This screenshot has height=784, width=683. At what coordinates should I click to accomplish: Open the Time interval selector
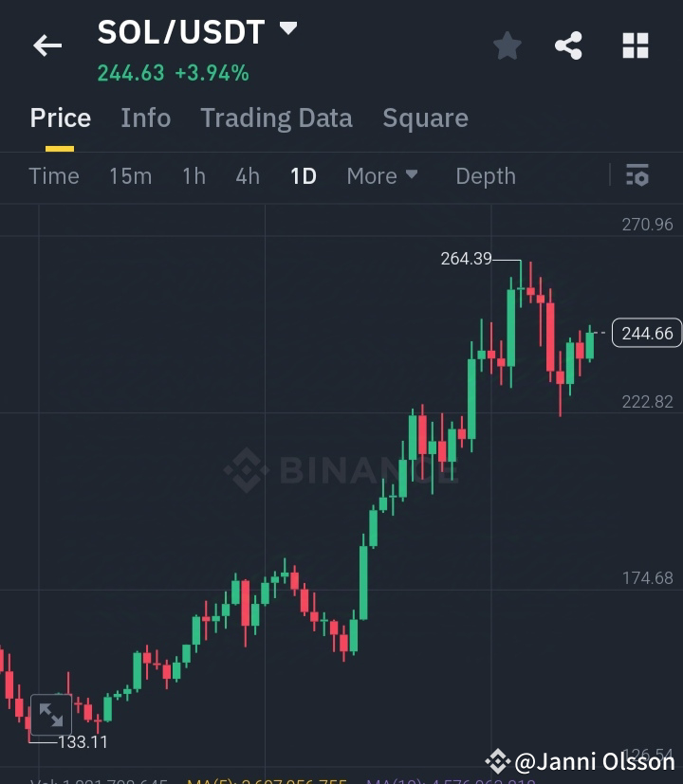click(x=54, y=176)
